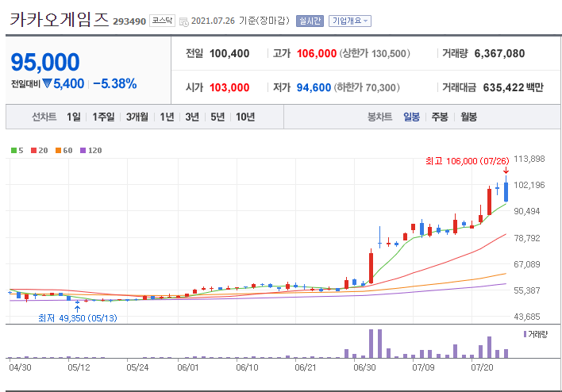The height and width of the screenshot is (392, 562).
Task: Click the calendar clock icon beside the date
Action: click(x=184, y=22)
